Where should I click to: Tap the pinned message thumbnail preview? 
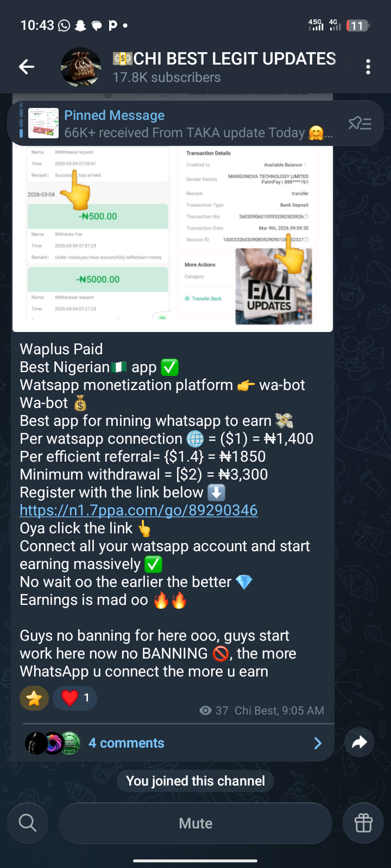(43, 123)
